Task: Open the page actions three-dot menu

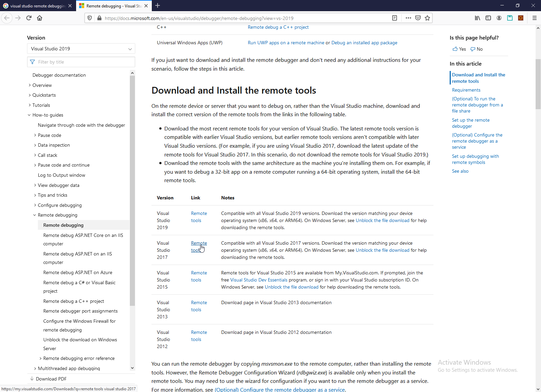Action: coord(408,18)
